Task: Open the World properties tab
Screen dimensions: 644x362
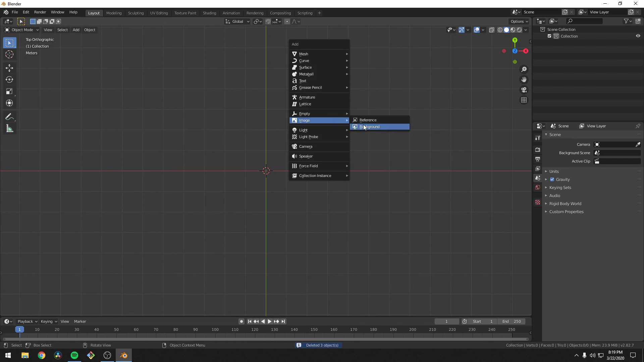Action: point(538,187)
